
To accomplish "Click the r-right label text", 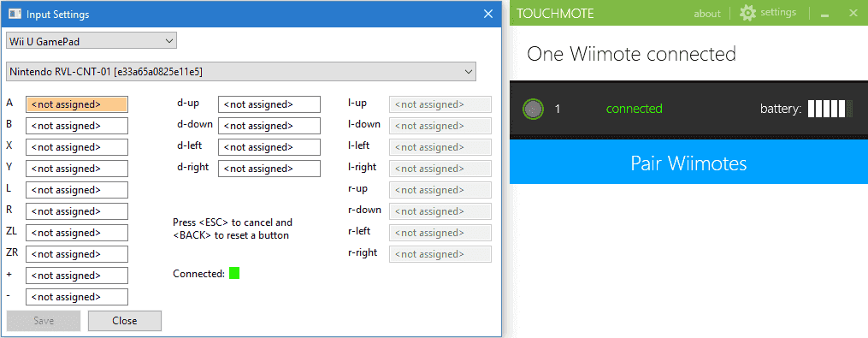I will pos(363,252).
